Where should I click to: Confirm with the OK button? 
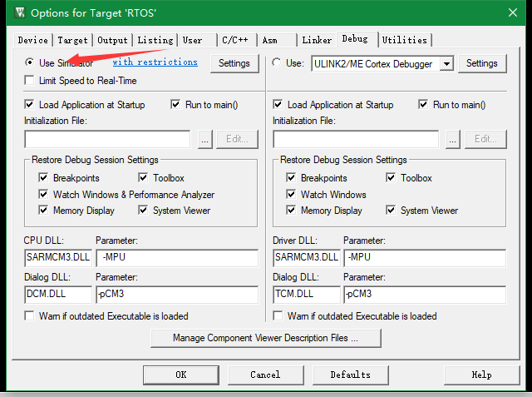pyautogui.click(x=181, y=375)
